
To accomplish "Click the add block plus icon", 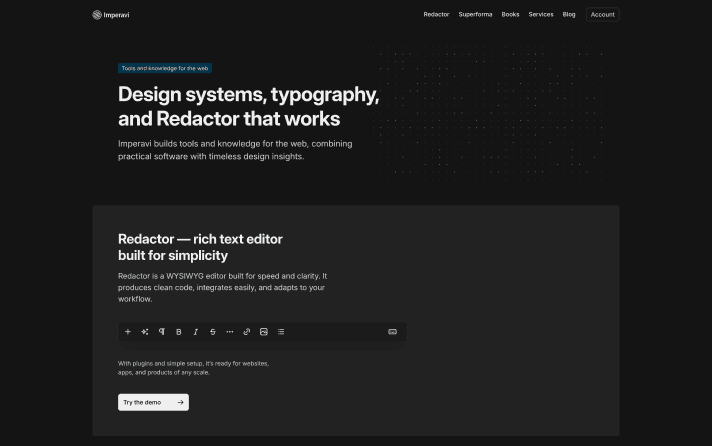I will [x=128, y=332].
